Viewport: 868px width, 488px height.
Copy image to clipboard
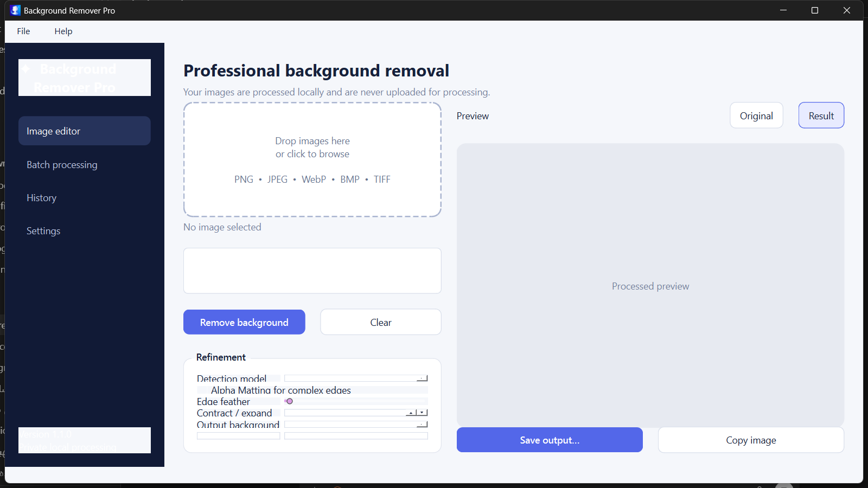tap(751, 440)
